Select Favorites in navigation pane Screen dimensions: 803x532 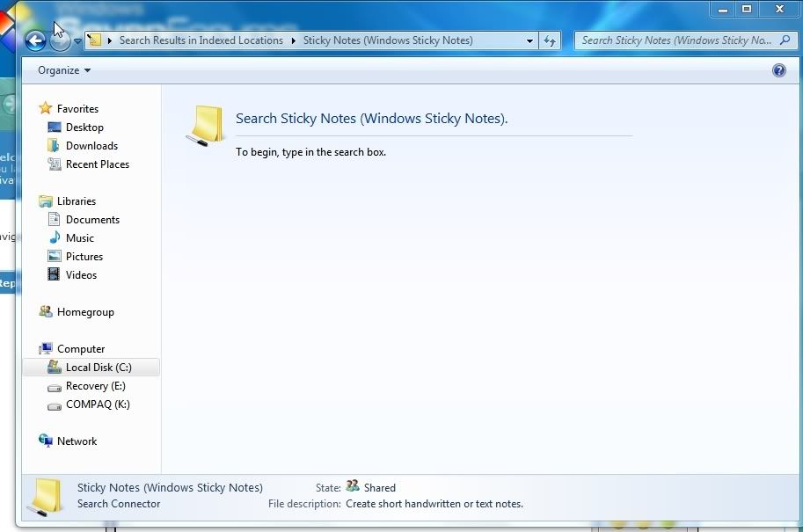point(77,108)
